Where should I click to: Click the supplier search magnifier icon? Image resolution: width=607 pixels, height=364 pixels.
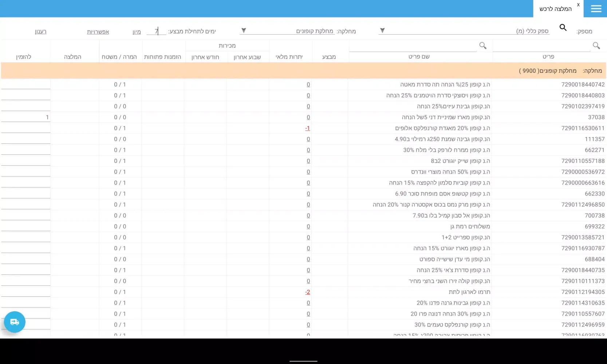563,28
